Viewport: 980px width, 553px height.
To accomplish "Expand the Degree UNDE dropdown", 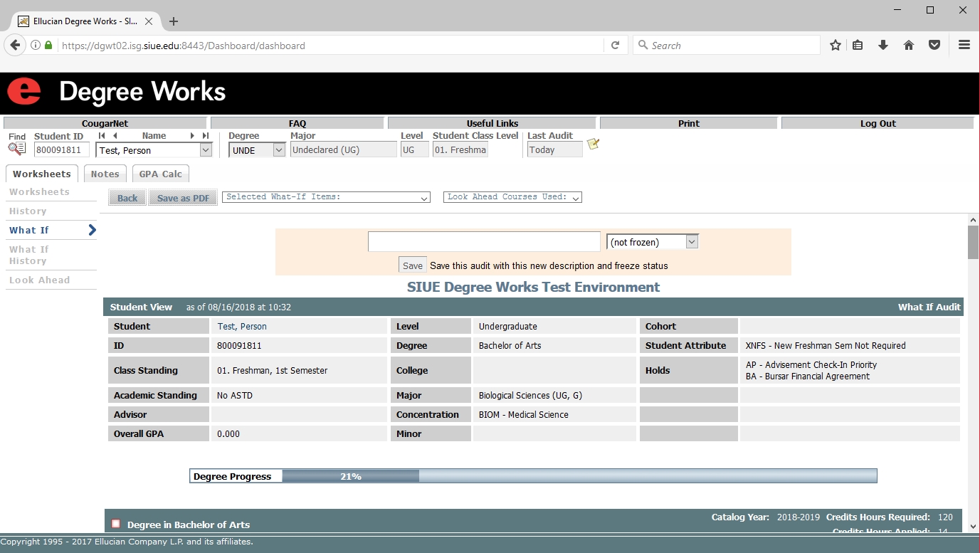I will 279,150.
